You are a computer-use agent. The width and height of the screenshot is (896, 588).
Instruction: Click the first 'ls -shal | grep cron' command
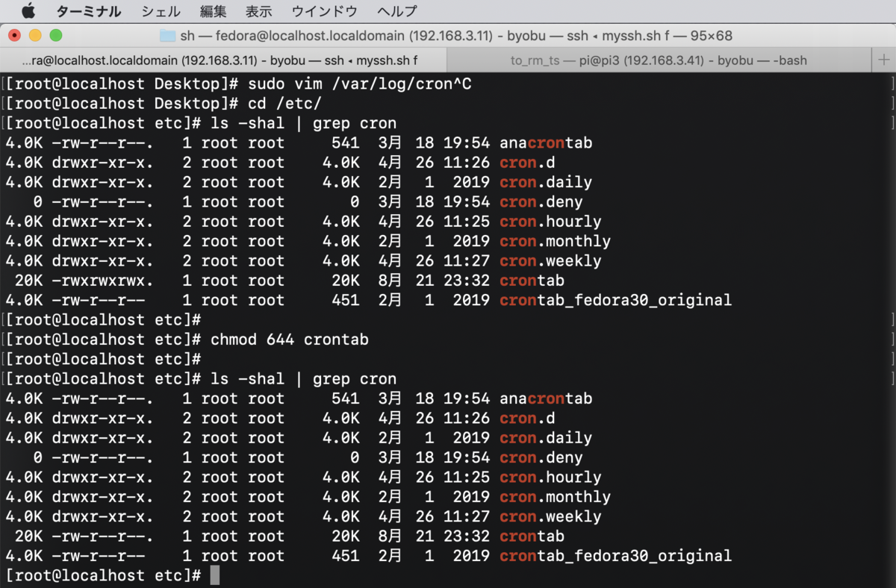304,123
